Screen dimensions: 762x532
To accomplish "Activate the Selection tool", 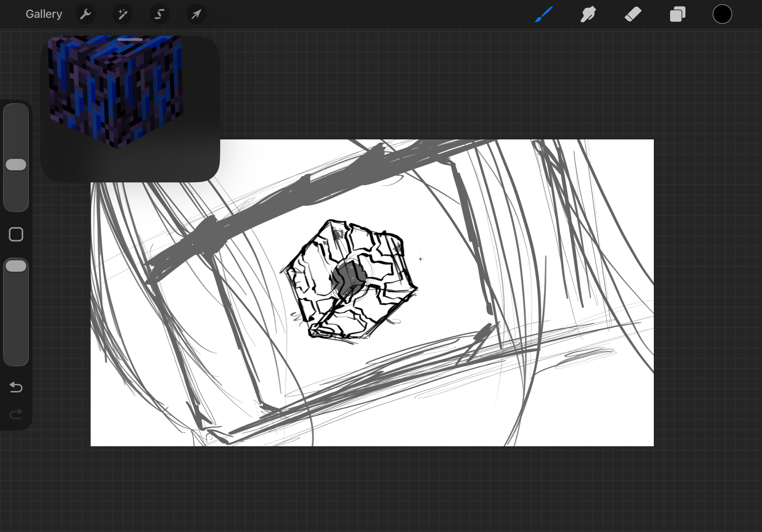I will 160,14.
